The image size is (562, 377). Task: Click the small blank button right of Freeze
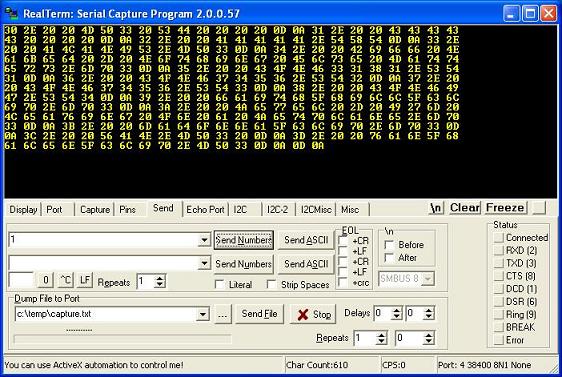tap(539, 208)
